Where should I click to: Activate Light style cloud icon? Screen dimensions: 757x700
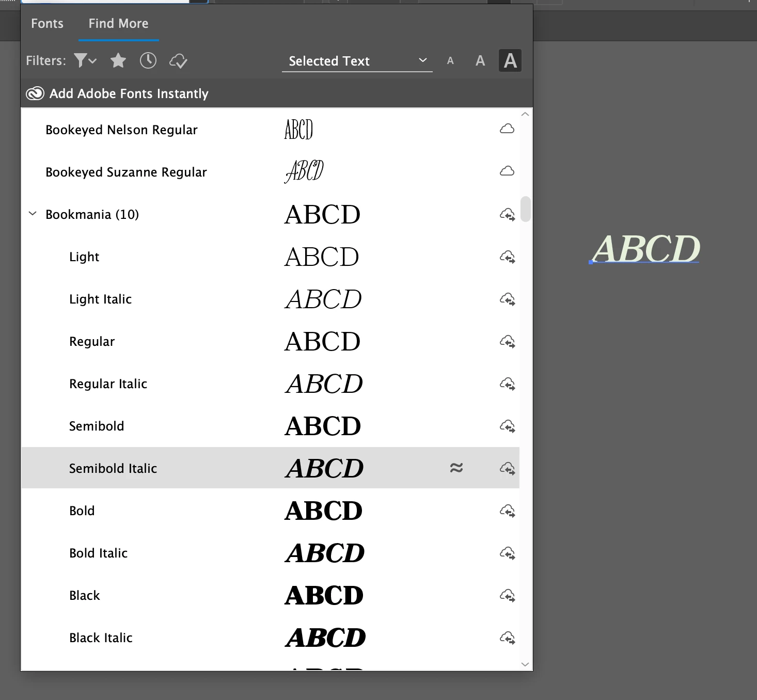(x=508, y=257)
